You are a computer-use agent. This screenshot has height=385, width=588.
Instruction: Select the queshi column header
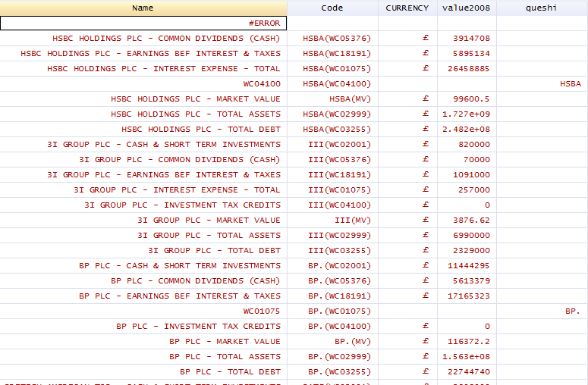coord(542,8)
